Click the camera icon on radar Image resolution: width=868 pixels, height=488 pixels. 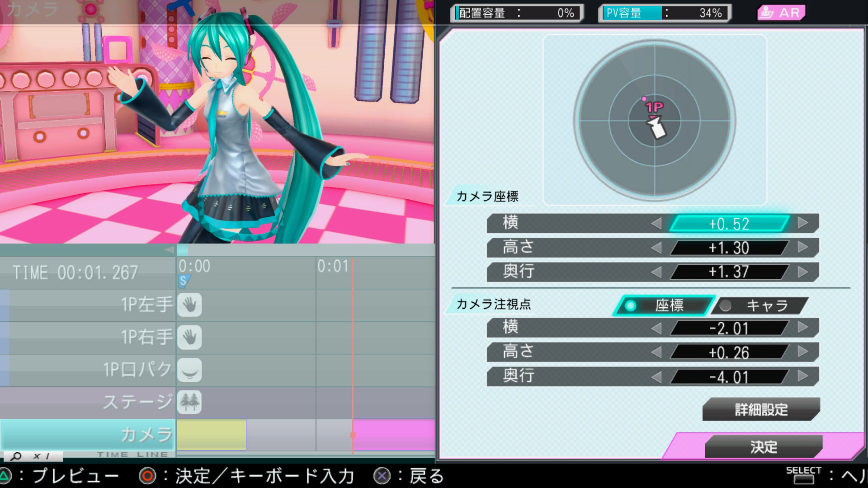pyautogui.click(x=657, y=128)
